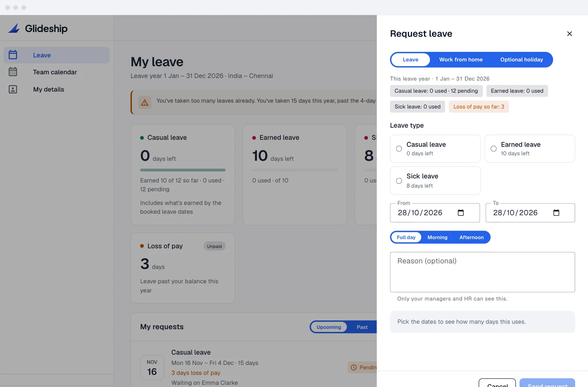Viewport: 588px width, 387px height.
Task: Open My details in the sidebar
Action: click(x=57, y=89)
